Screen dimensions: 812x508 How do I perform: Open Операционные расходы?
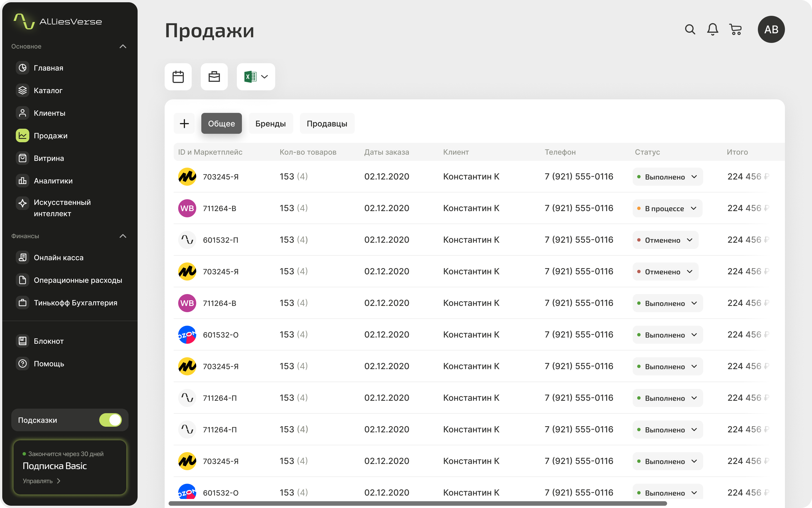69,280
